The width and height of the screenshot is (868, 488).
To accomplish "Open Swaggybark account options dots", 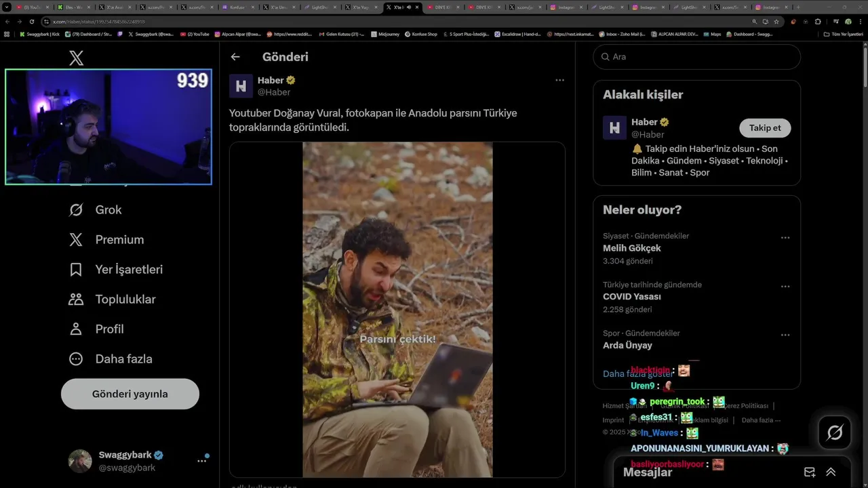I will [x=201, y=461].
